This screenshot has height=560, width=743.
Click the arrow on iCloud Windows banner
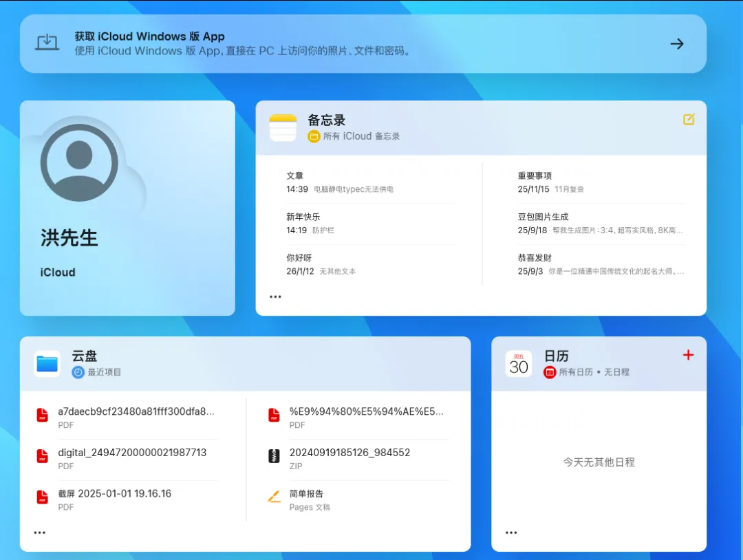[677, 44]
